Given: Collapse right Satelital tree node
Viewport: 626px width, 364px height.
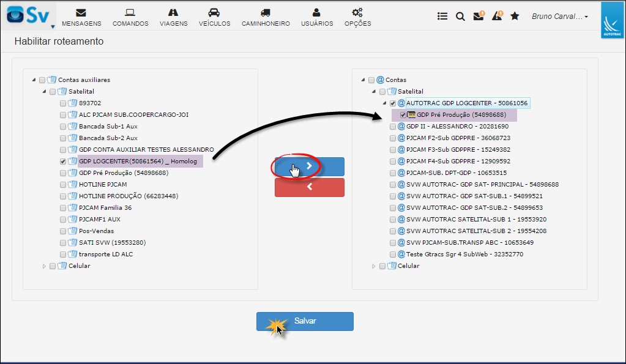Looking at the screenshot, I should click(x=374, y=91).
